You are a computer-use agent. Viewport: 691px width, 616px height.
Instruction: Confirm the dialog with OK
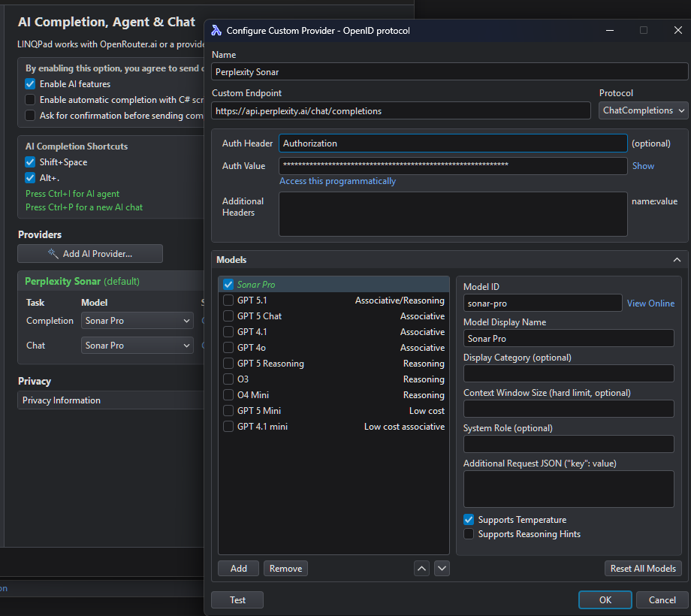click(605, 599)
